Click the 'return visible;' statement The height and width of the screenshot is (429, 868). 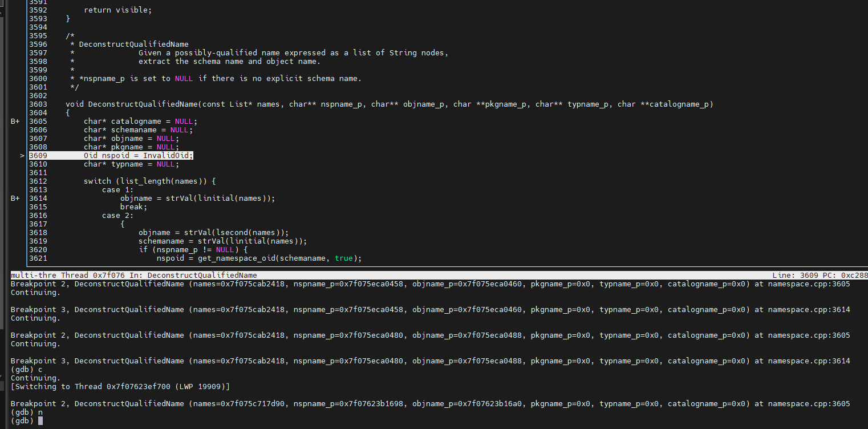[x=118, y=10]
